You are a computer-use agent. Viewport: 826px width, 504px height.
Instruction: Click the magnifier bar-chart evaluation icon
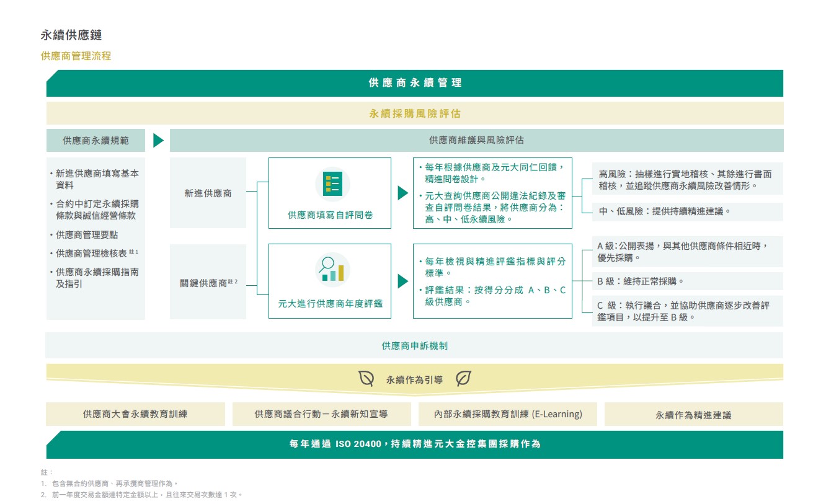click(x=332, y=270)
